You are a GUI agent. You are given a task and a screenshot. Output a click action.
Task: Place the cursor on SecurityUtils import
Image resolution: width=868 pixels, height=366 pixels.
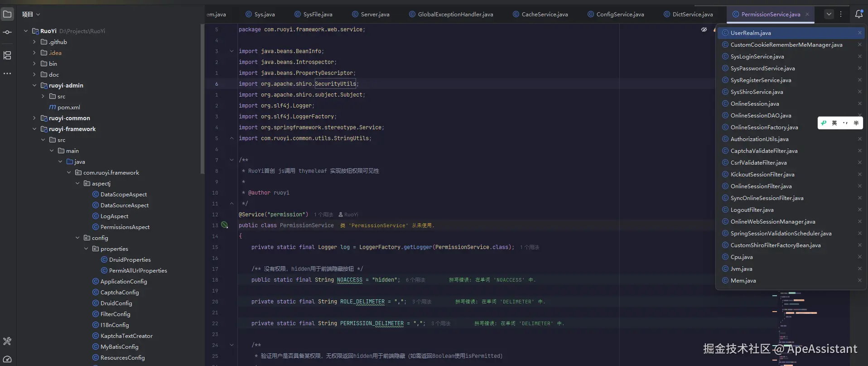point(335,84)
